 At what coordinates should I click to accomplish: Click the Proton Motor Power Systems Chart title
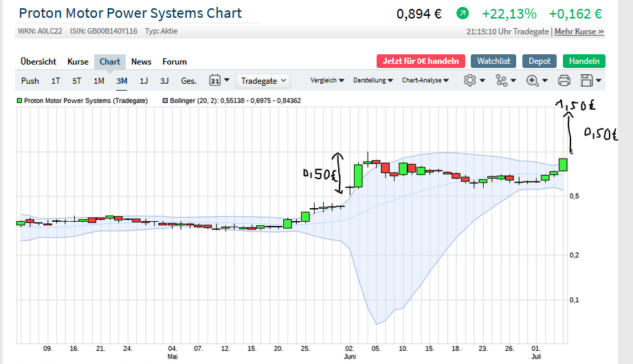pos(131,13)
